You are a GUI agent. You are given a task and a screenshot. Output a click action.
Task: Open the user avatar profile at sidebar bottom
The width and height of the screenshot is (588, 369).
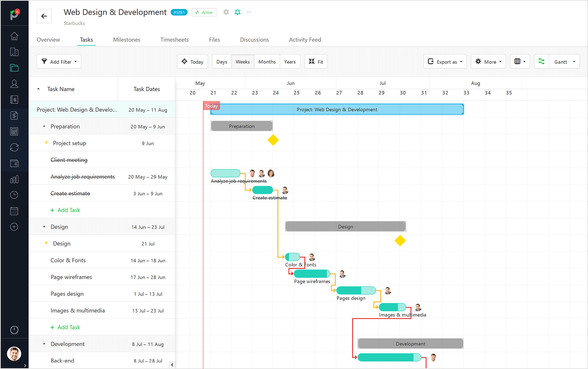click(14, 354)
